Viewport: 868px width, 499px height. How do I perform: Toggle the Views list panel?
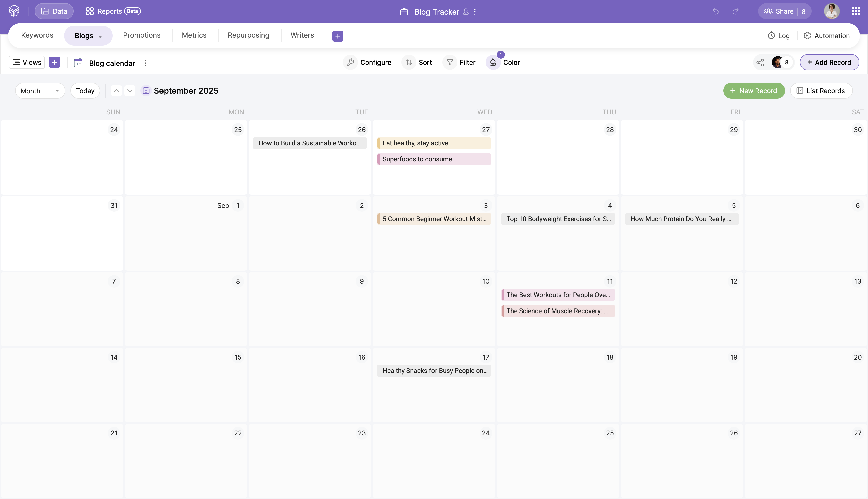[27, 62]
